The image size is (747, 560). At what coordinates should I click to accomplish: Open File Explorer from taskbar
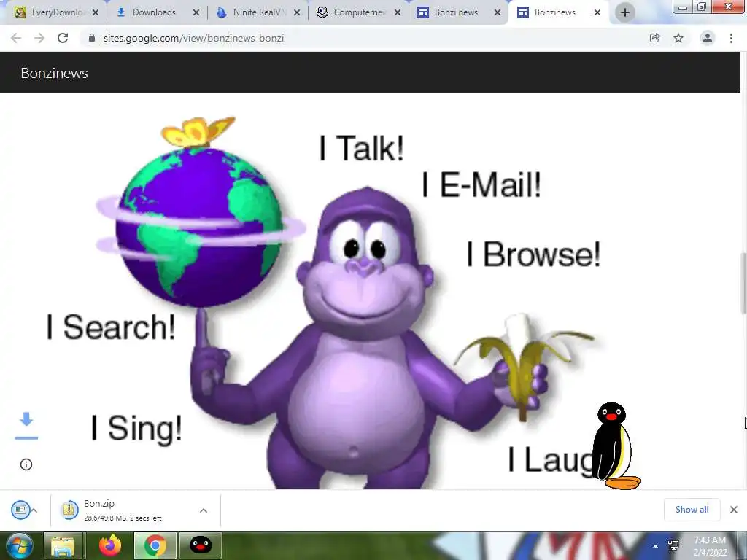click(x=63, y=545)
